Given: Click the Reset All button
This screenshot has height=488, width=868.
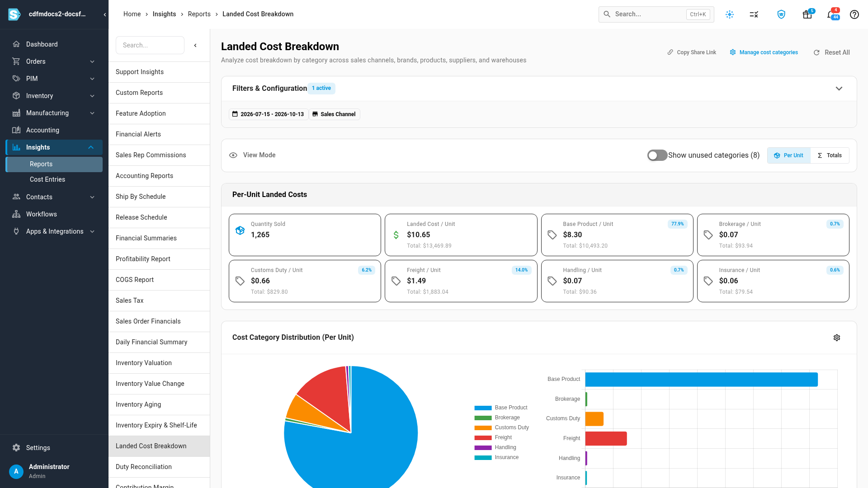Looking at the screenshot, I should 832,52.
